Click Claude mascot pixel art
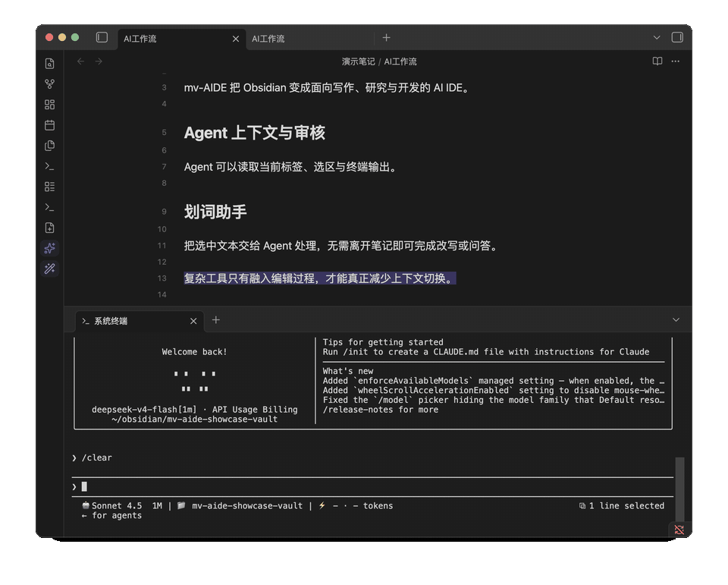Viewport: 728px width, 585px height. coord(195,381)
